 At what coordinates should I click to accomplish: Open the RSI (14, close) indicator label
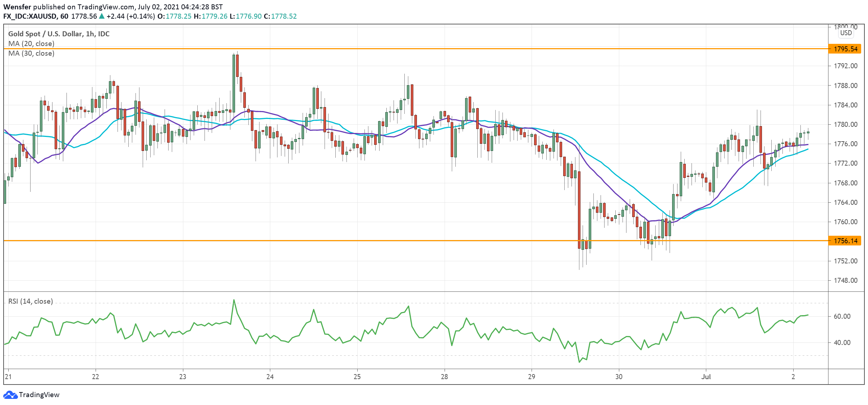pos(31,301)
